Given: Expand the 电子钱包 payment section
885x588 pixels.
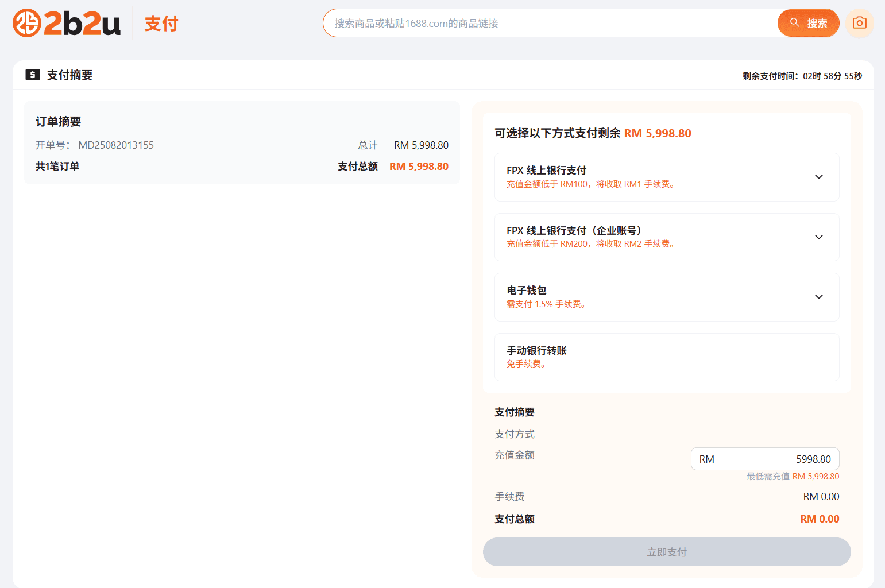Looking at the screenshot, I should coord(819,297).
